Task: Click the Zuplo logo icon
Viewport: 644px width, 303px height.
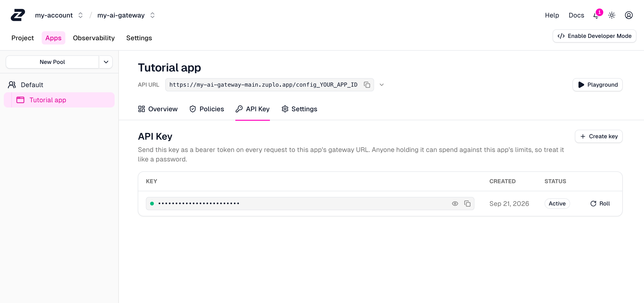Action: coord(18,15)
